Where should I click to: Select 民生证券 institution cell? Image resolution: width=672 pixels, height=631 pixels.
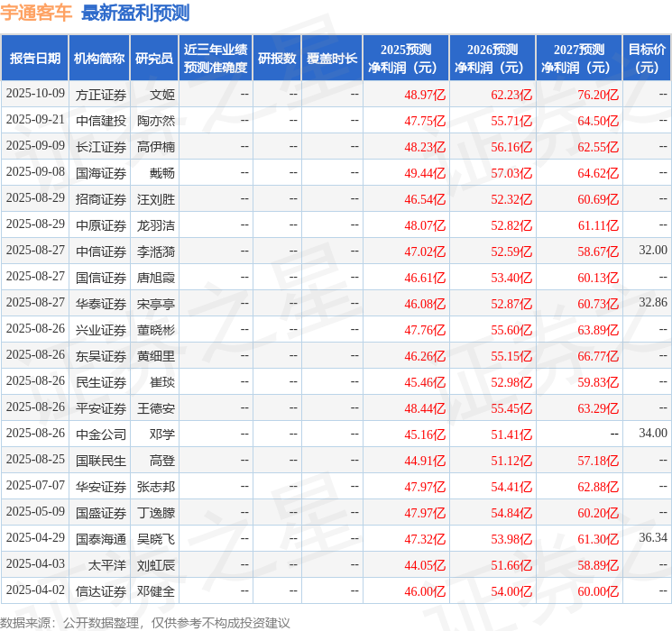[101, 382]
